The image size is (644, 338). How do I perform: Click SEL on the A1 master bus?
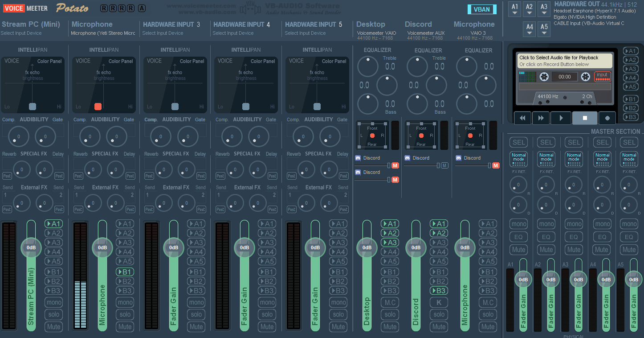click(x=519, y=142)
